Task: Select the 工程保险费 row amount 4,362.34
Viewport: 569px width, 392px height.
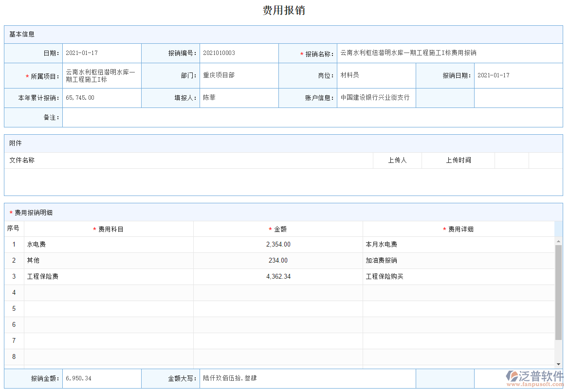Action: 277,276
